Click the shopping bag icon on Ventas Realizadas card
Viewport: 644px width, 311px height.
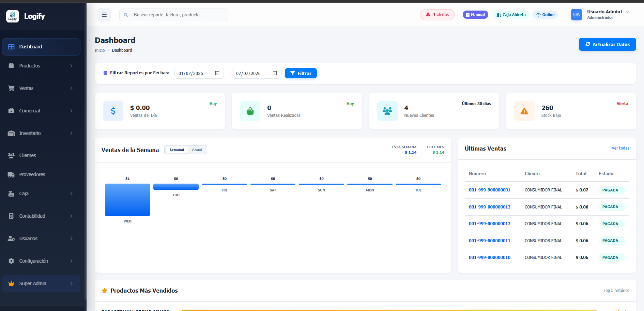coord(250,111)
